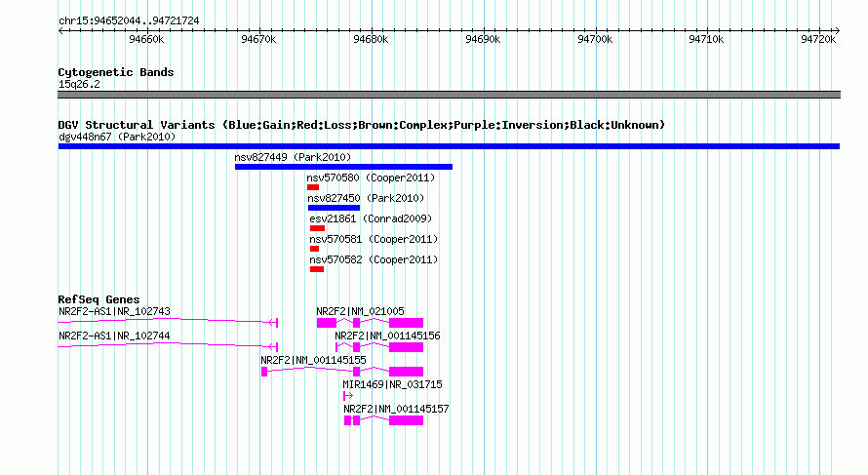Screen dimensions: 868x475
Task: Open the nsv827450 (Park2010) variant label
Action: [x=366, y=198]
